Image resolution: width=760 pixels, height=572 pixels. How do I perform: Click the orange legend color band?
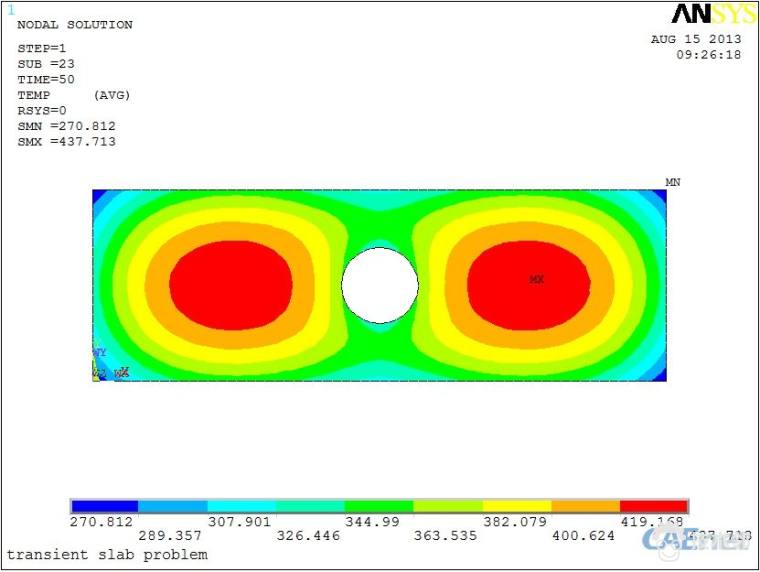pos(585,507)
